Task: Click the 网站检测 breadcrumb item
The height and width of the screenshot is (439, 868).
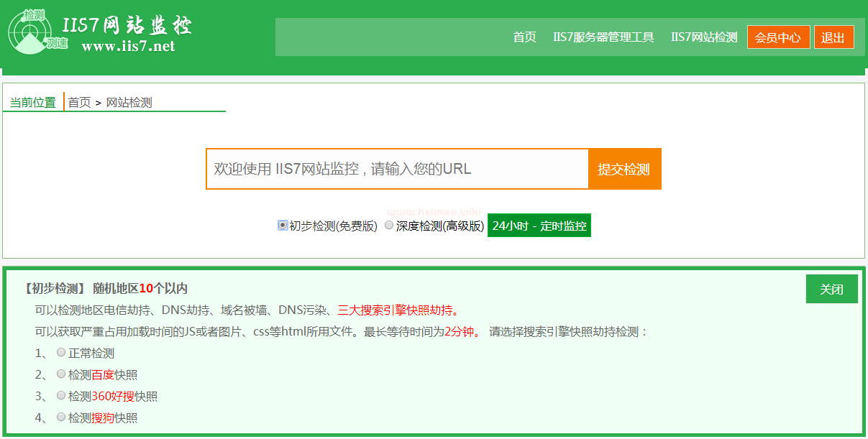Action: point(129,103)
